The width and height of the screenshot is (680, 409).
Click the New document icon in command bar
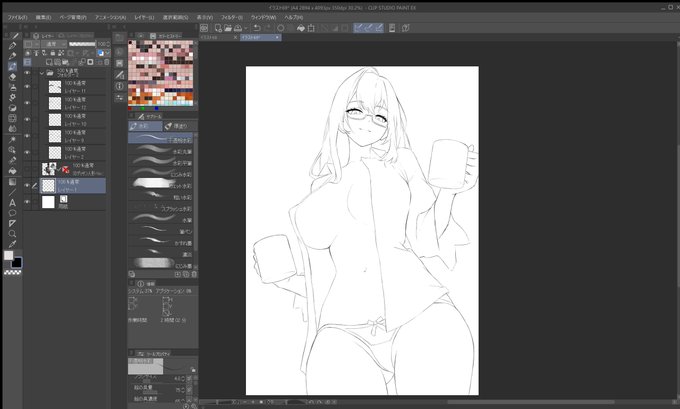(218, 28)
